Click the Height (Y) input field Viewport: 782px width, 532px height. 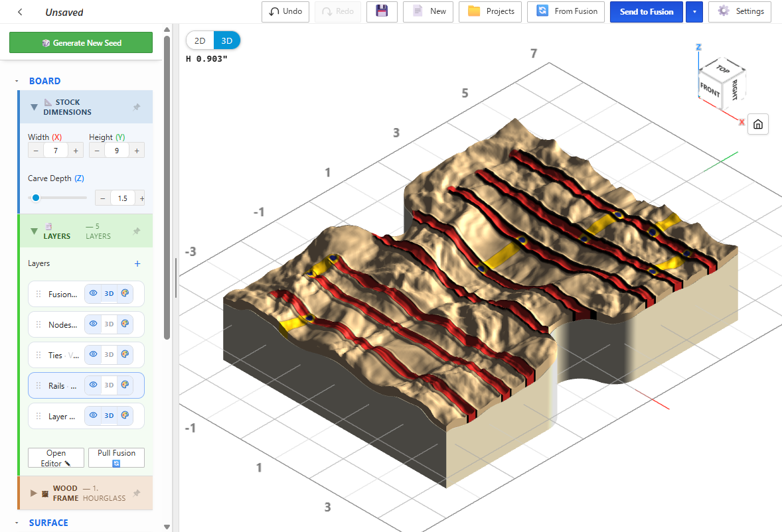tap(117, 151)
